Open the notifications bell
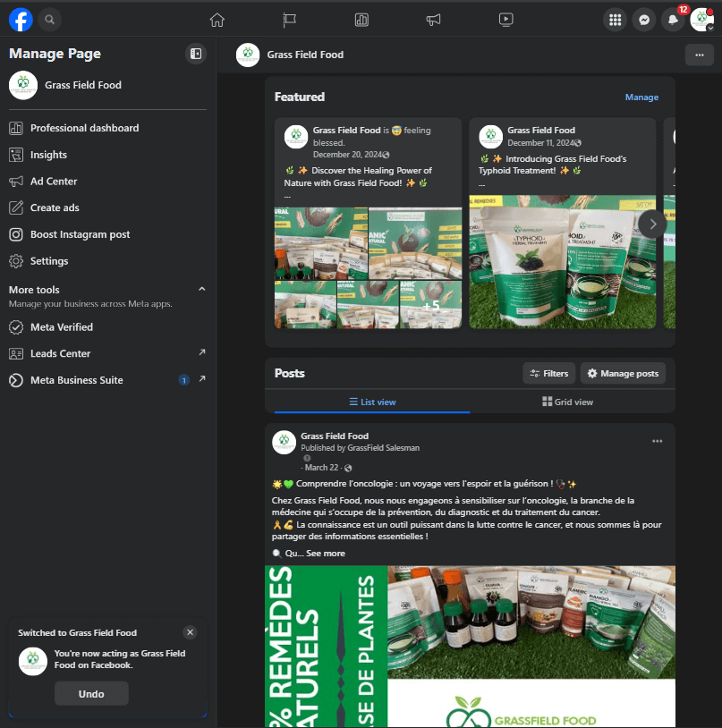This screenshot has height=728, width=722. [672, 19]
